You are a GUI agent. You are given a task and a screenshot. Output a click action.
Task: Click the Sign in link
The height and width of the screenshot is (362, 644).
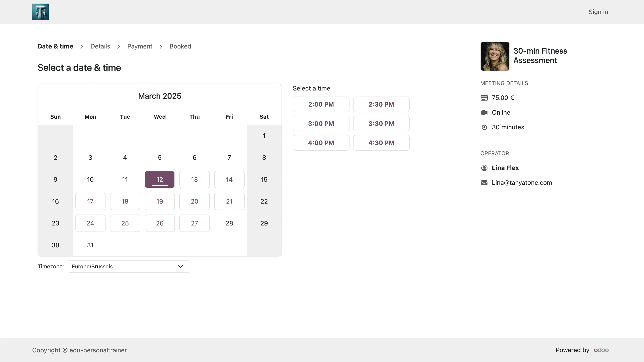598,12
